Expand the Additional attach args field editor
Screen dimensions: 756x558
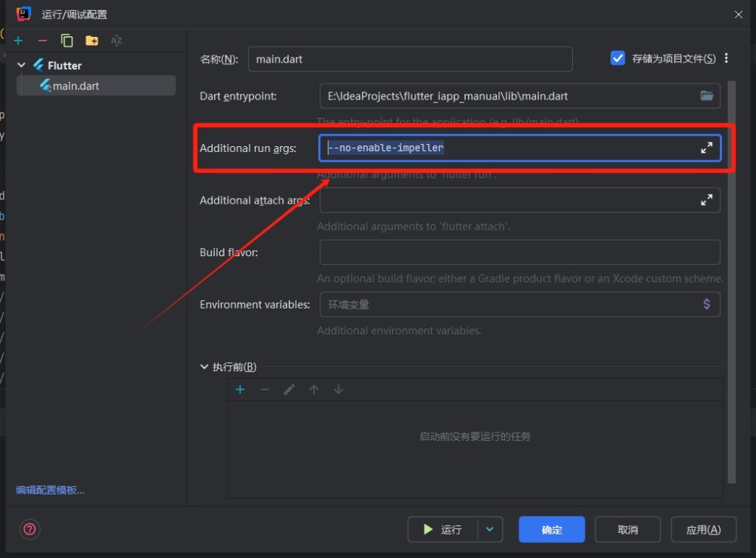coord(707,199)
